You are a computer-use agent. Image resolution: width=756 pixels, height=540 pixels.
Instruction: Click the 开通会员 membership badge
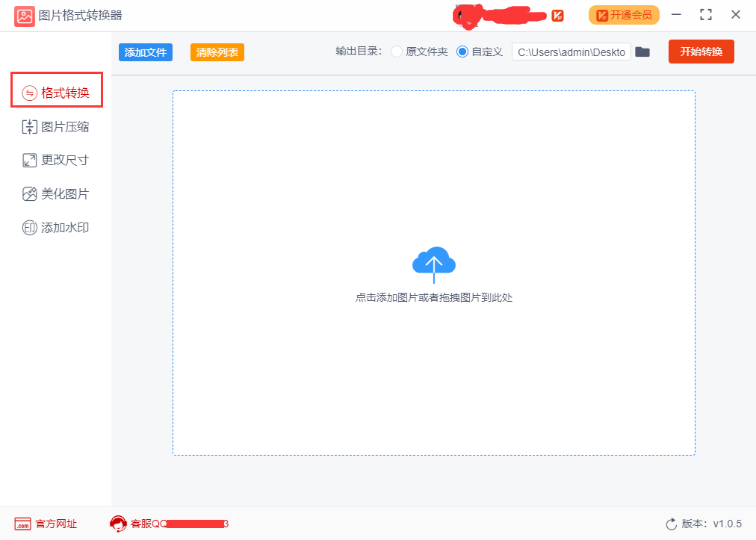pyautogui.click(x=623, y=14)
